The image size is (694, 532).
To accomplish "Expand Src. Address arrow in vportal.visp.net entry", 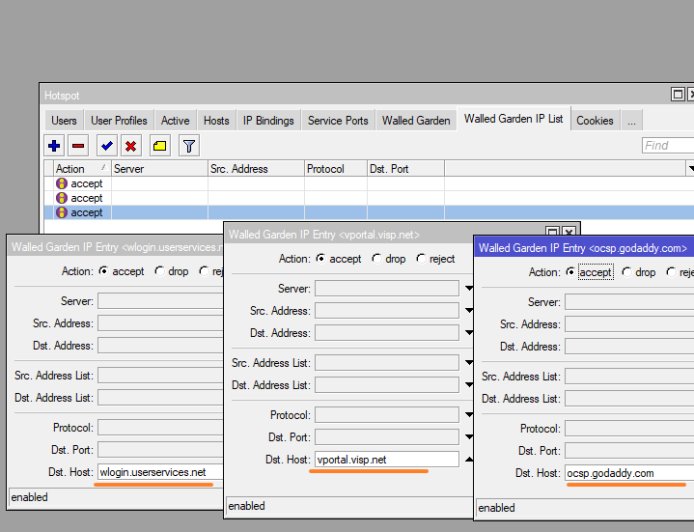I will point(469,311).
